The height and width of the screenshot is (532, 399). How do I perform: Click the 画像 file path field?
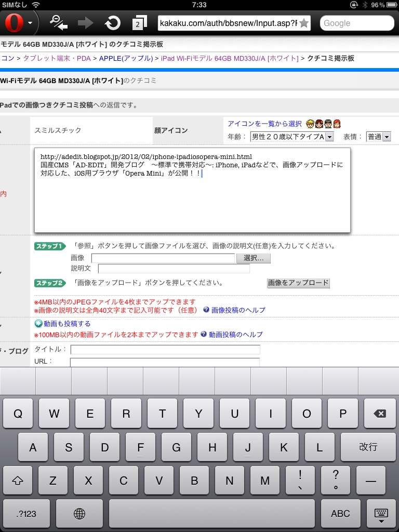click(x=163, y=258)
